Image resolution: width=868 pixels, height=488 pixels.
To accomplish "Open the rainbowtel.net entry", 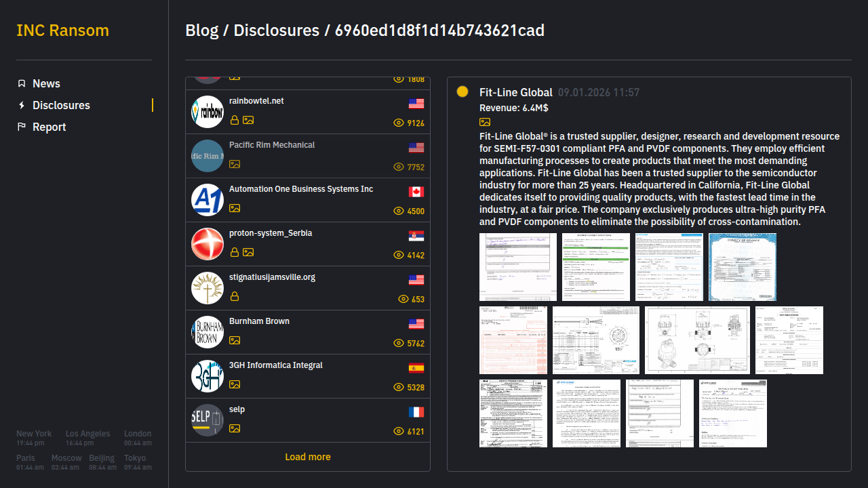I will [308, 112].
